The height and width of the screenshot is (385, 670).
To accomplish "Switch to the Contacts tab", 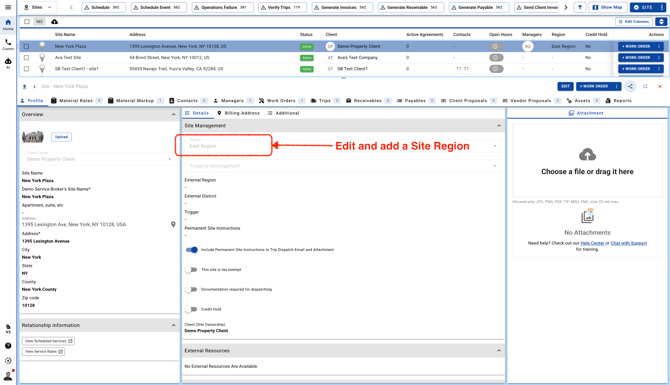I will click(188, 101).
